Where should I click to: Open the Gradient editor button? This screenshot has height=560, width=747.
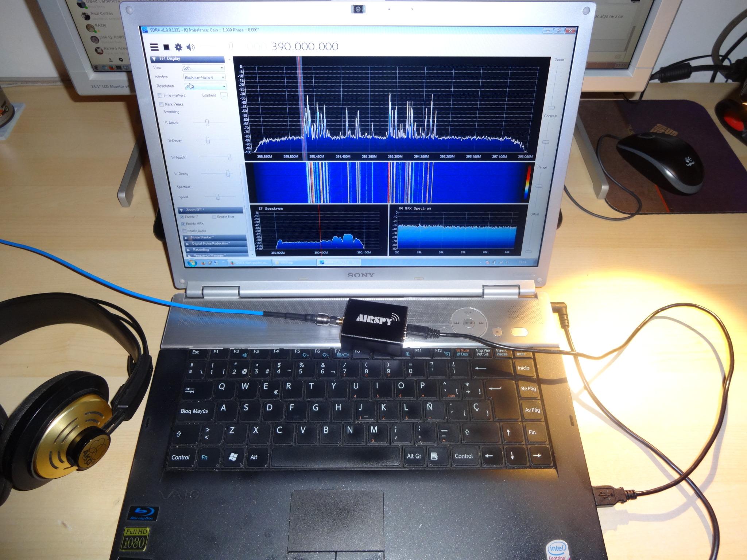[x=224, y=96]
